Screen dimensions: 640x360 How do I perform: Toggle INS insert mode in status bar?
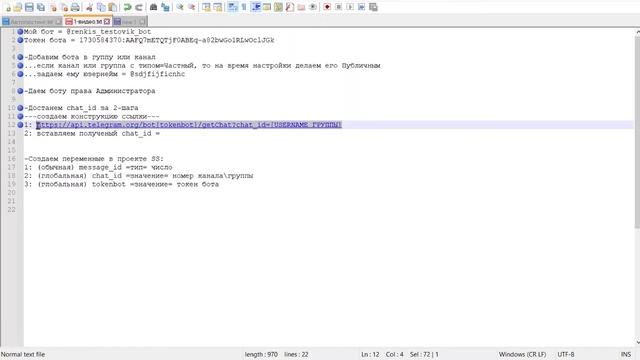626,354
